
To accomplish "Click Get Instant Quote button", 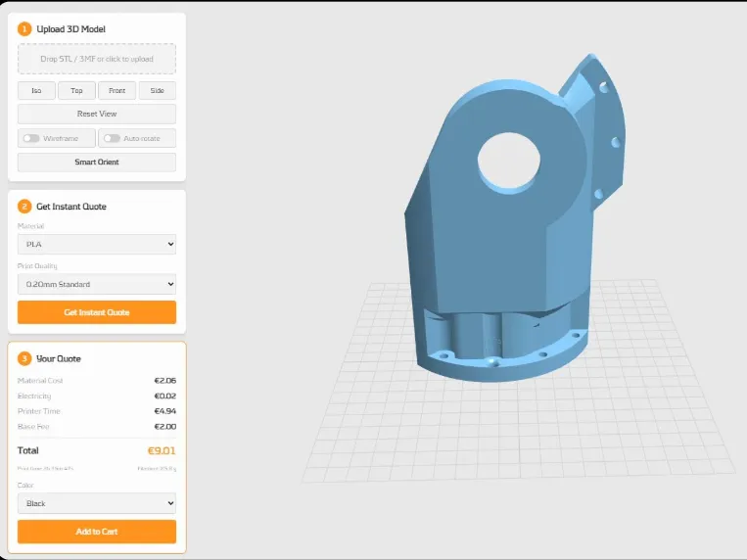I will (97, 312).
